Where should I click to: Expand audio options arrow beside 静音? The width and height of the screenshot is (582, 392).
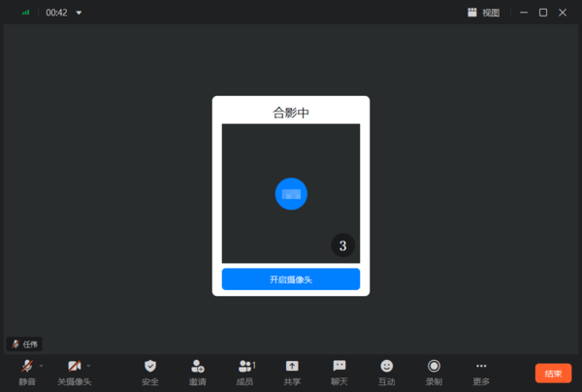(x=42, y=366)
